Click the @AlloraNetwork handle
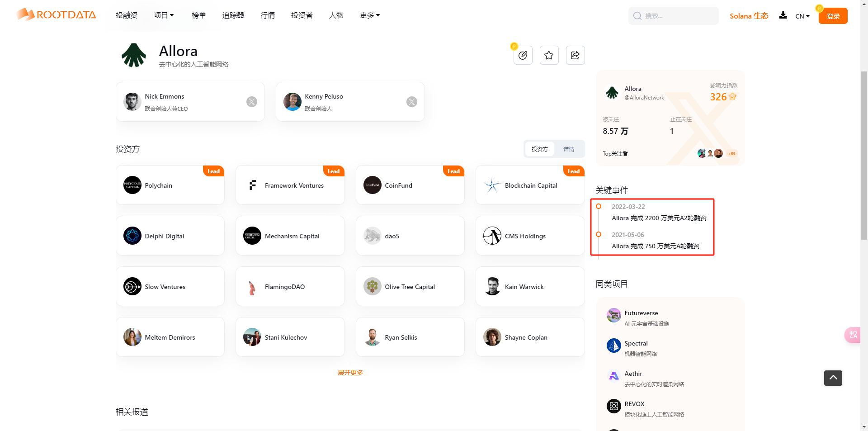Screen dimensions: 868x431 [644, 98]
